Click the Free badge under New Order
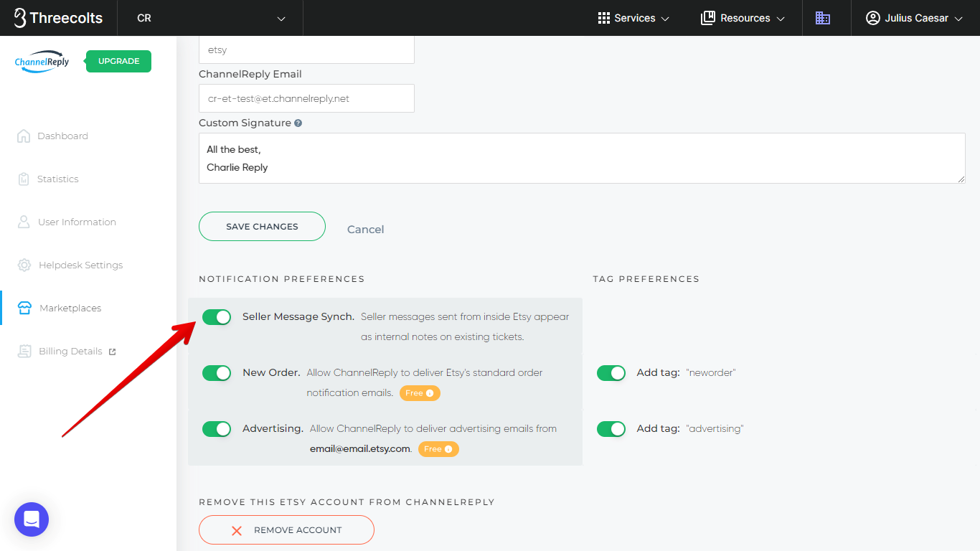Image resolution: width=980 pixels, height=551 pixels. 420,393
